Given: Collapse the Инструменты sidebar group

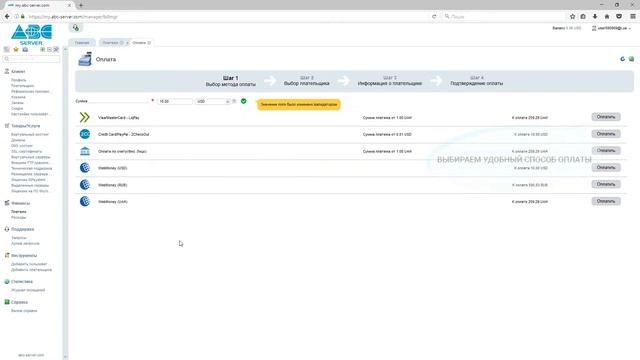Looking at the screenshot, I should pyautogui.click(x=24, y=256).
